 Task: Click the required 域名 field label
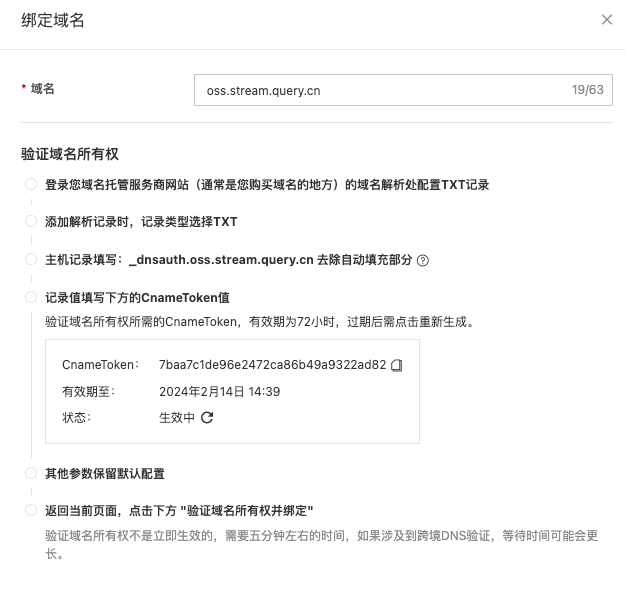tap(42, 89)
